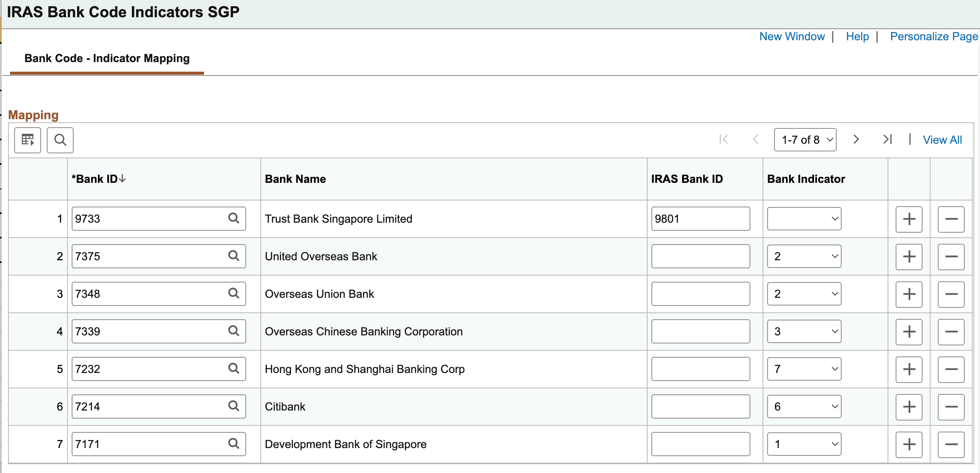Open Bank Indicator dropdown for Citibank

click(x=804, y=407)
